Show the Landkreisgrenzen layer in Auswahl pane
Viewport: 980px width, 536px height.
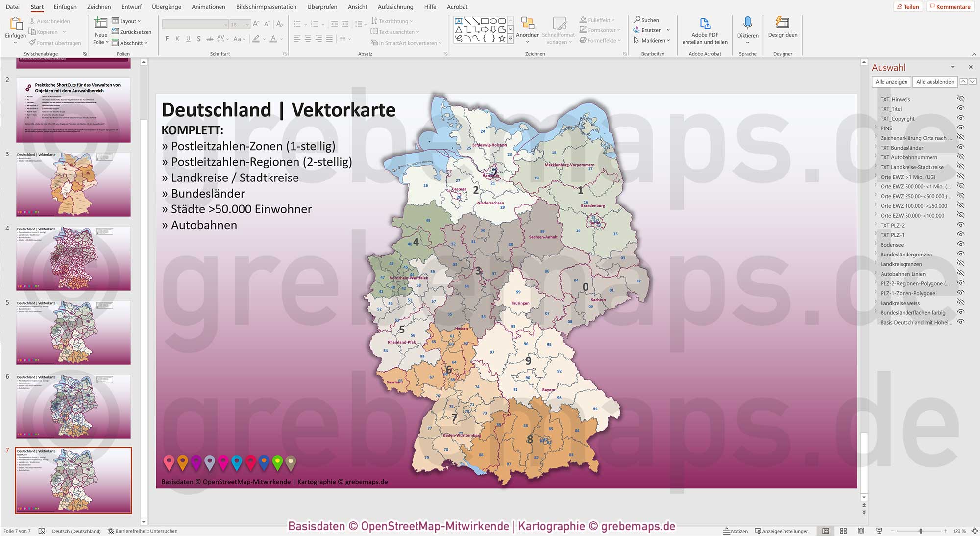point(960,264)
